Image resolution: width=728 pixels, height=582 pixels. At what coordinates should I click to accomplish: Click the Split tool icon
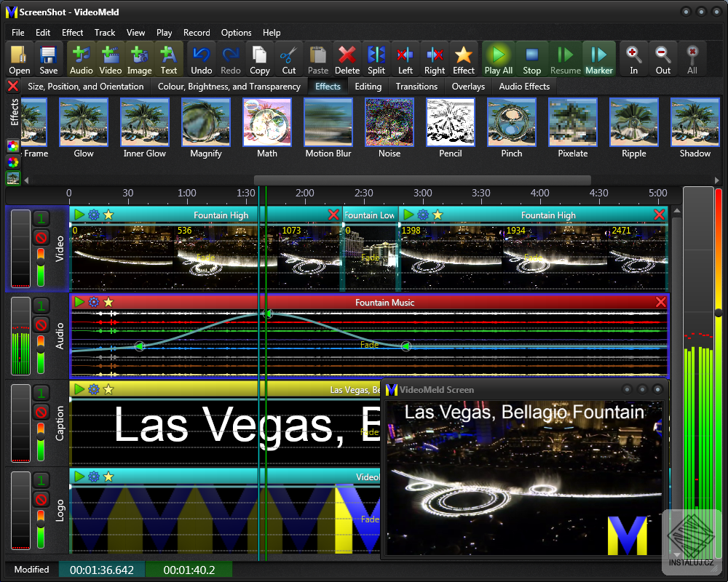click(x=376, y=59)
